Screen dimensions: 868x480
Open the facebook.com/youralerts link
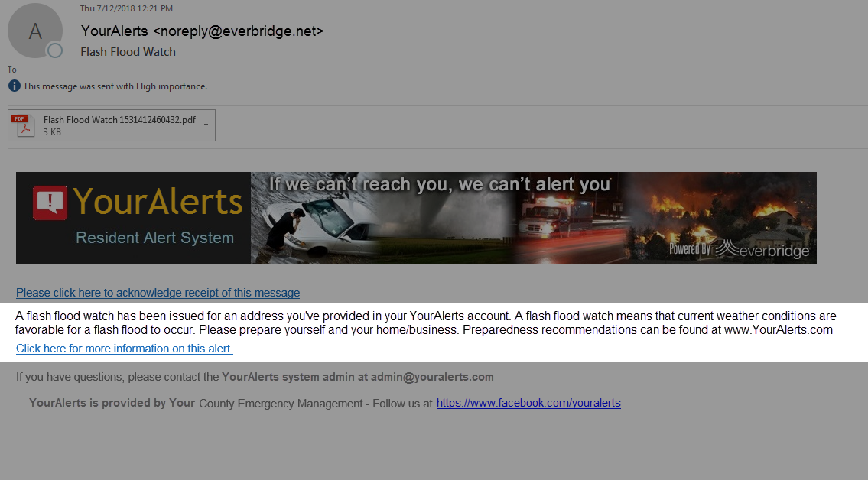click(x=528, y=403)
